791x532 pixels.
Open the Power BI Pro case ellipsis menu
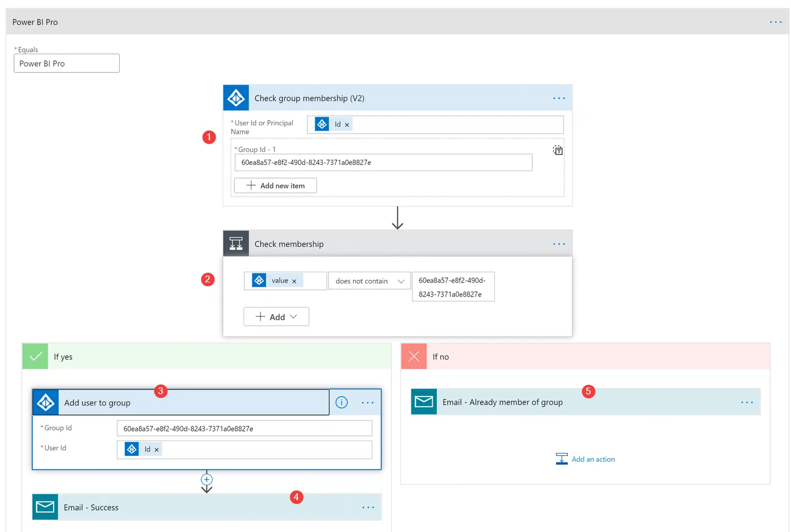coord(776,22)
